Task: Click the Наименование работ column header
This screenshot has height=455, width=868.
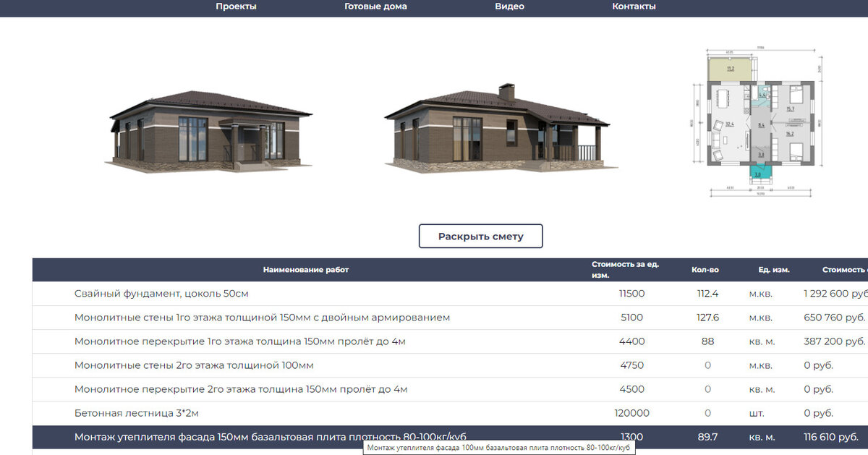Action: coord(306,270)
